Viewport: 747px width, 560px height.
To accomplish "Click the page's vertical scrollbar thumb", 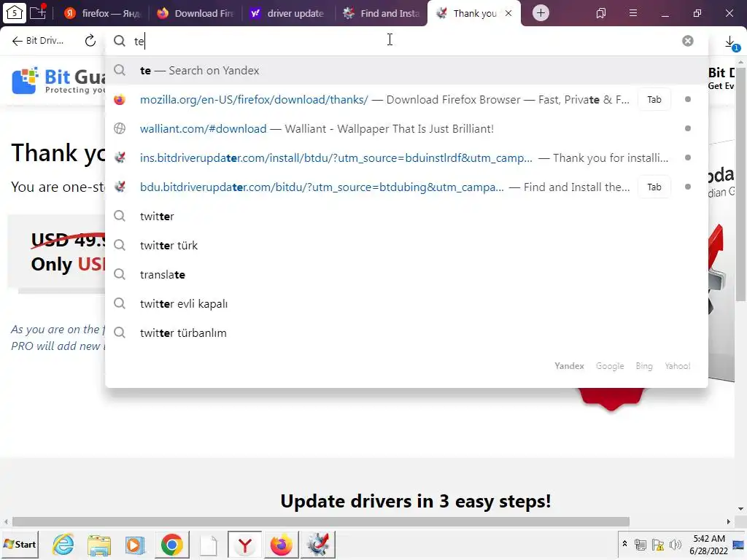I will pyautogui.click(x=740, y=183).
